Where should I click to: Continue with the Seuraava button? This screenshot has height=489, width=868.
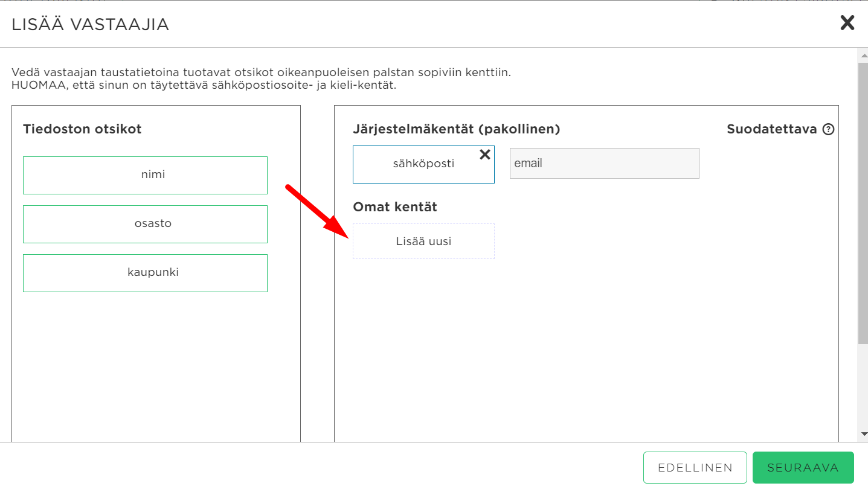(803, 468)
